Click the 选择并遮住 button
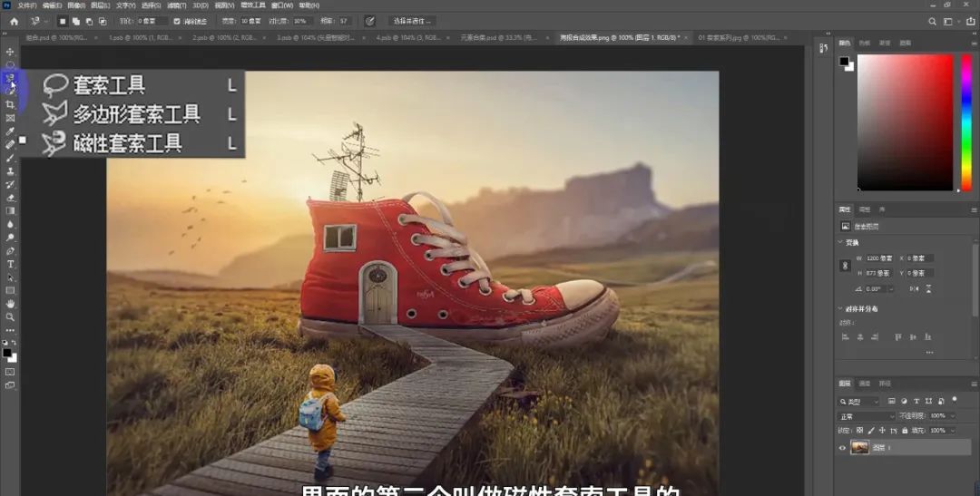Image resolution: width=980 pixels, height=496 pixels. coord(411,21)
